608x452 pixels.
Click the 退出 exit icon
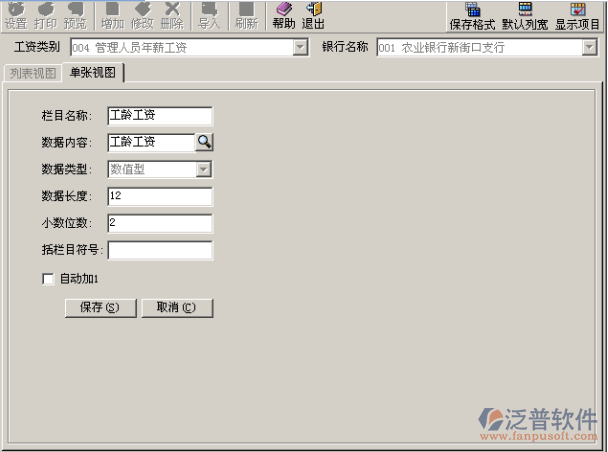[x=313, y=16]
